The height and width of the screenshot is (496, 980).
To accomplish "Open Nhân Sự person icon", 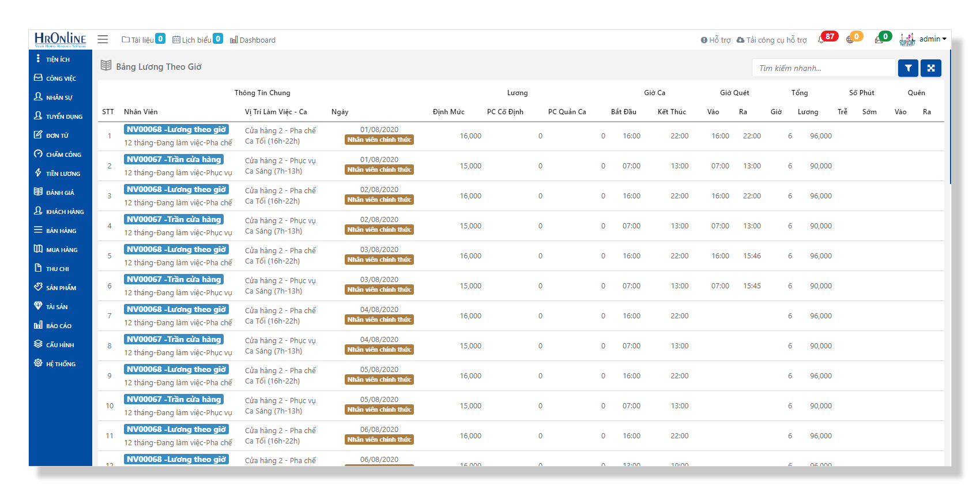I will 38,97.
